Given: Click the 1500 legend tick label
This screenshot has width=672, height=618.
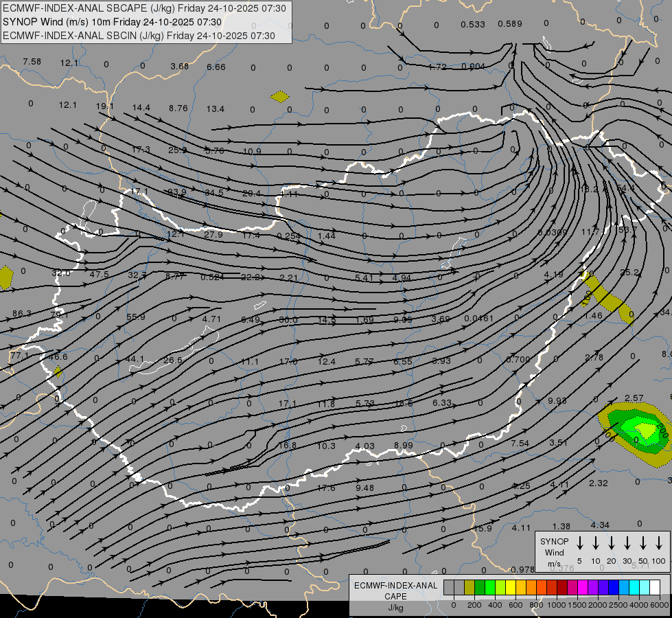Looking at the screenshot, I should click(577, 605).
